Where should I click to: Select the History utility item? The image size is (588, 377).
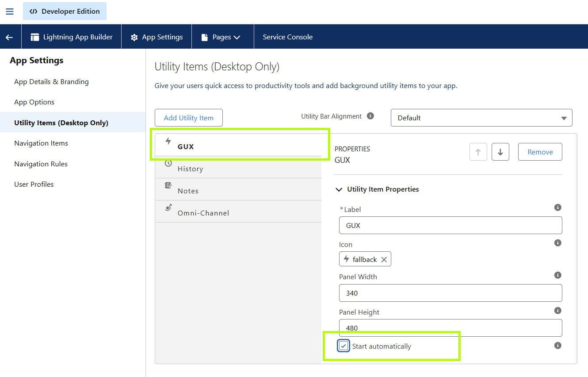pos(239,167)
